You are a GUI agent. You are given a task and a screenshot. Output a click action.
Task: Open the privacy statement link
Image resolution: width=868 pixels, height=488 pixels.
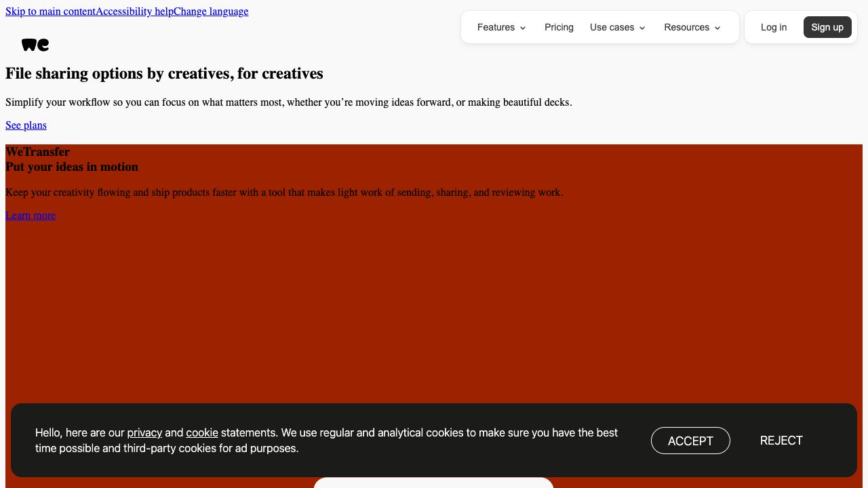[144, 432]
